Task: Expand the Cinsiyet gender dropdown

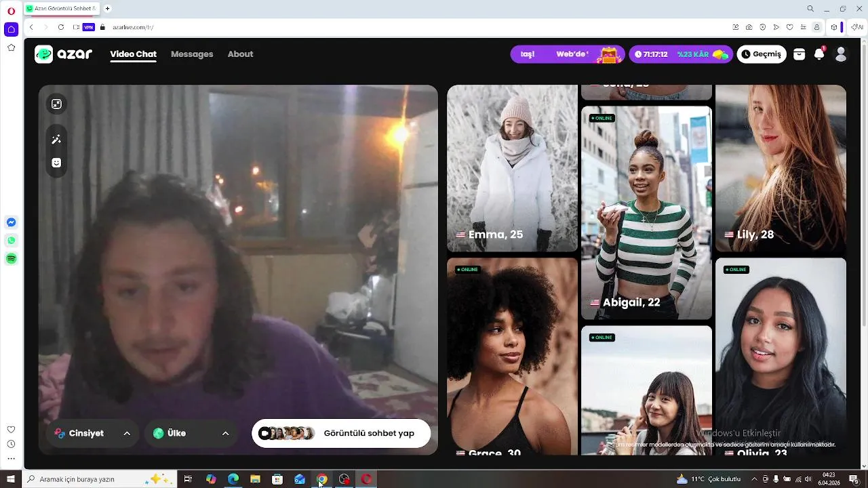Action: [x=93, y=433]
